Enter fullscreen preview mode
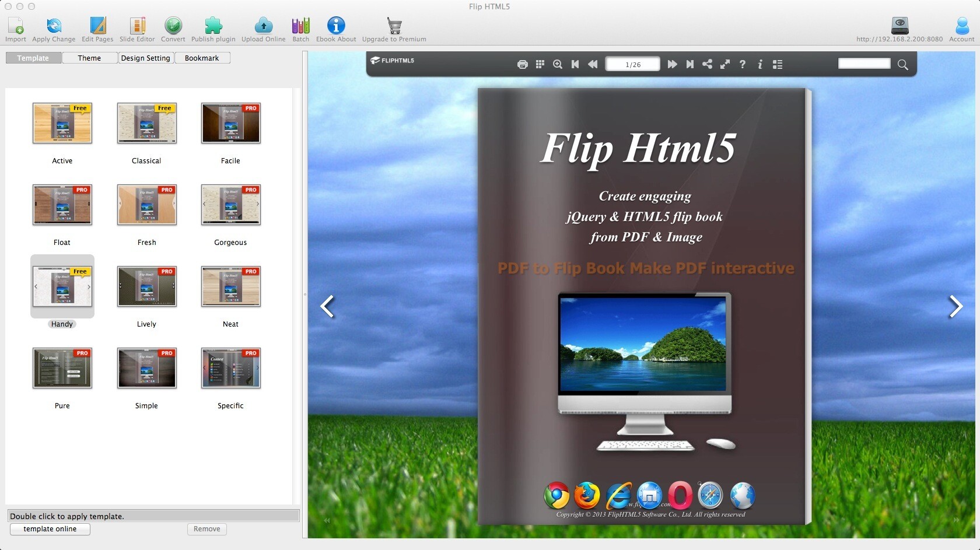980x550 pixels. [725, 64]
